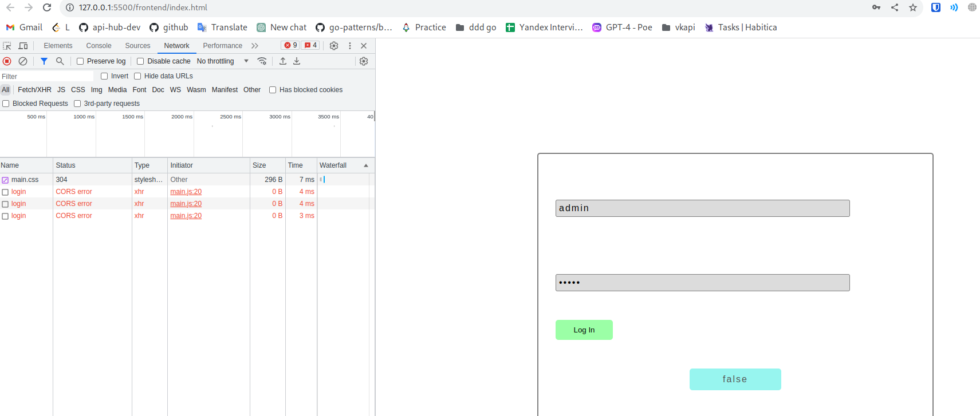Click the green Log In button
This screenshot has height=416, width=980.
pos(584,330)
